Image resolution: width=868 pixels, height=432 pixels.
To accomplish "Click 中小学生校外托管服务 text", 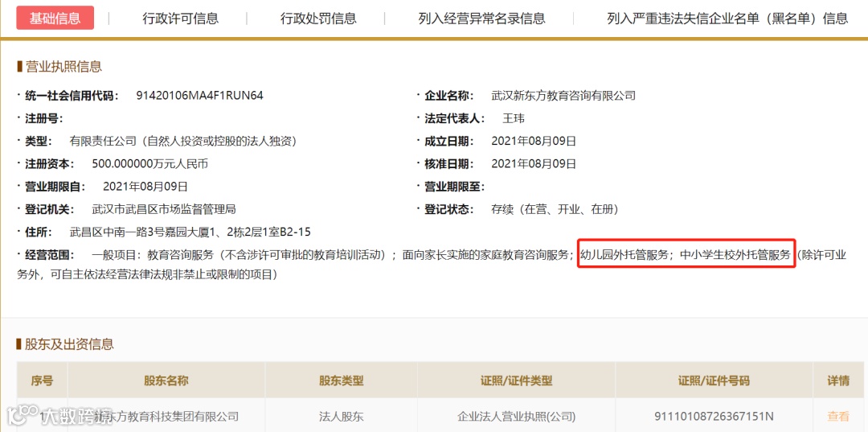I will (735, 255).
